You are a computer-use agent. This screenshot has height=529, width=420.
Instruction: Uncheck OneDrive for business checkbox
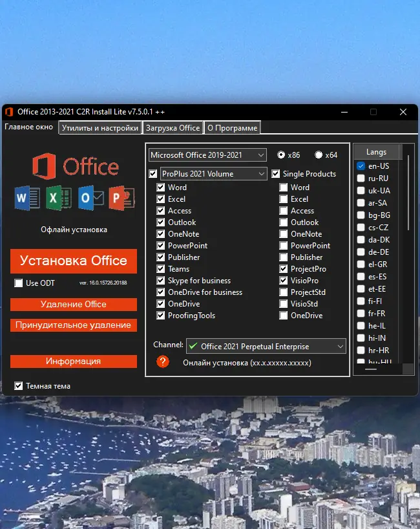pos(161,292)
